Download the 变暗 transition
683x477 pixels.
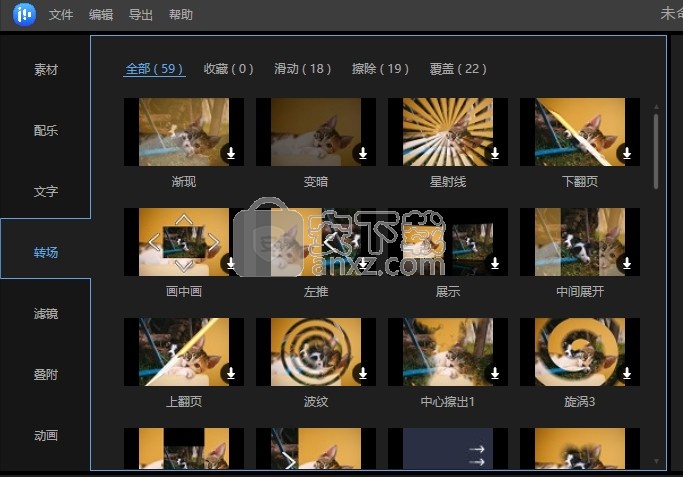click(x=363, y=153)
